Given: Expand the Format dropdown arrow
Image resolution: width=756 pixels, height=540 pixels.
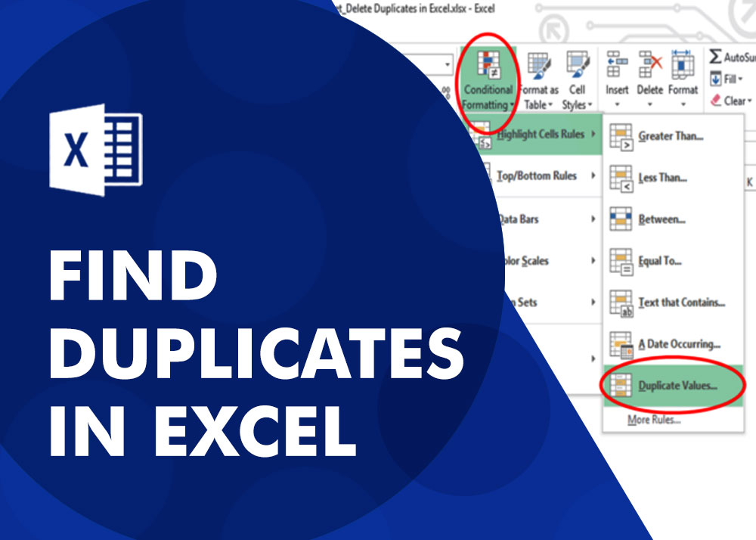Looking at the screenshot, I should click(x=683, y=104).
